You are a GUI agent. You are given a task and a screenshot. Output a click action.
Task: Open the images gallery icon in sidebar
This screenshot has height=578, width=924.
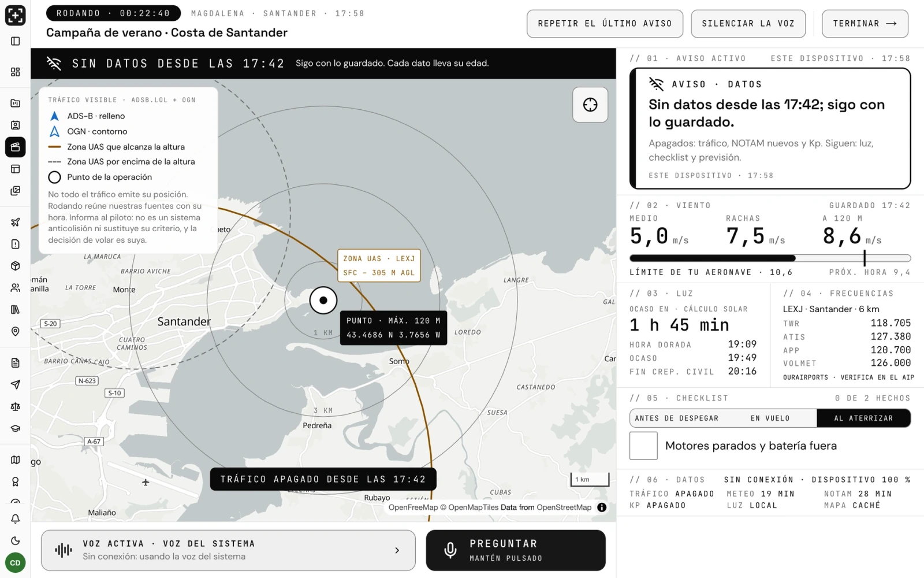16,191
